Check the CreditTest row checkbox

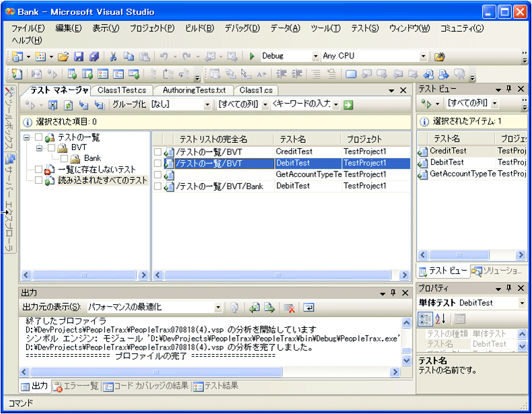click(158, 151)
